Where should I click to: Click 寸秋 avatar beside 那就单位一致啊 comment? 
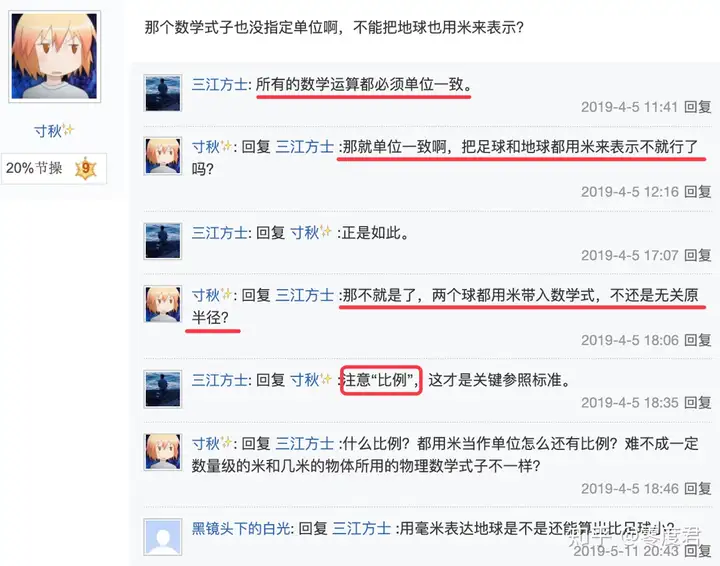point(163,156)
